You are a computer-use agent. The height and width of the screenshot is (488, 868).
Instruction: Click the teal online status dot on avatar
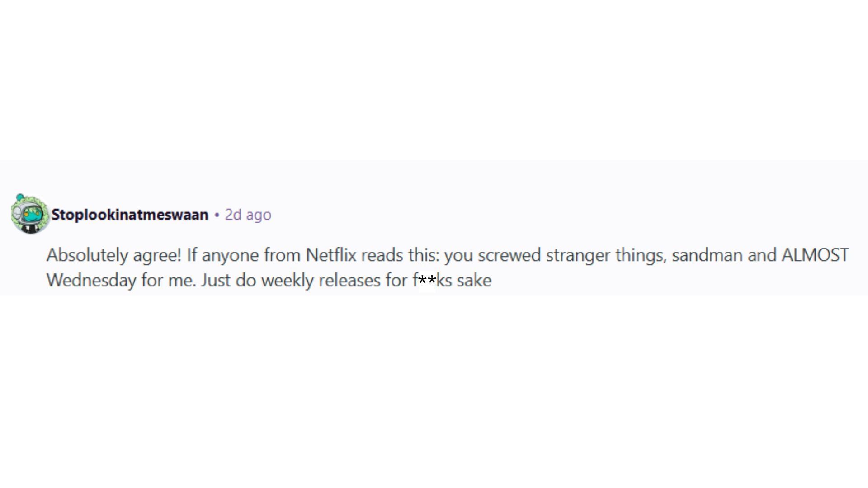coord(20,197)
